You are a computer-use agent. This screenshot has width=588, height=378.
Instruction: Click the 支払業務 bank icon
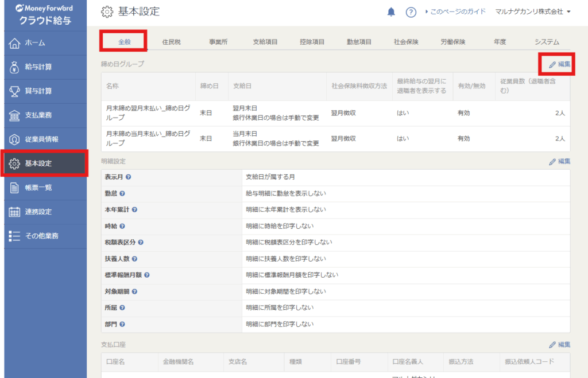coord(15,115)
